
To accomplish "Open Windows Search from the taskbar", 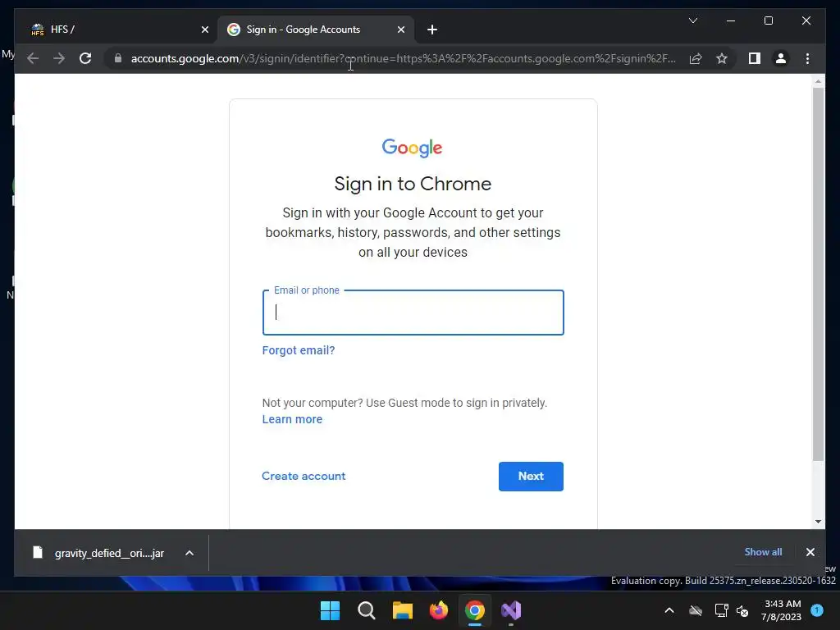I will (367, 610).
